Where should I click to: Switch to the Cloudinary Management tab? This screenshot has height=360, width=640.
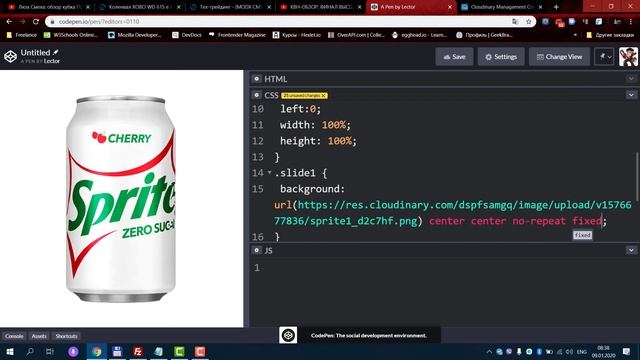click(502, 7)
